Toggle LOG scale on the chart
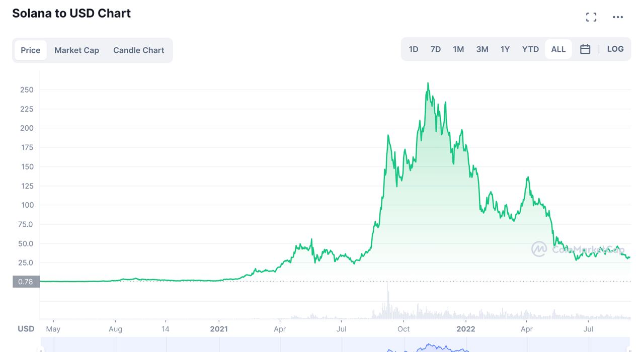Image resolution: width=644 pixels, height=352 pixels. pyautogui.click(x=615, y=49)
